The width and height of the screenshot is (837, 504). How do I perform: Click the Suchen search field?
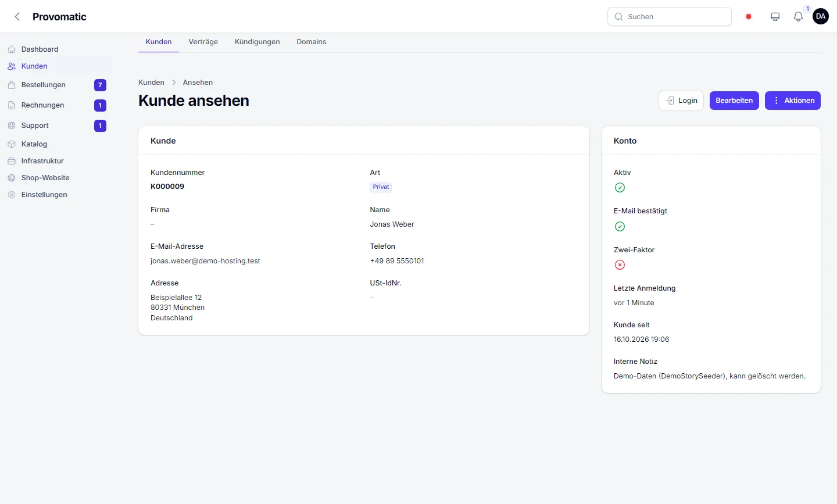[670, 17]
